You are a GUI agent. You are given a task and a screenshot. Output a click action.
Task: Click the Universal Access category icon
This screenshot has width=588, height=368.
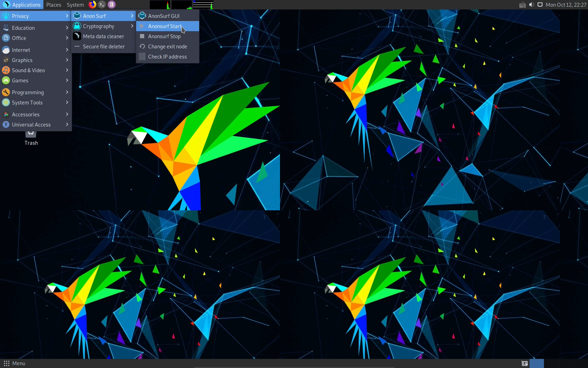tap(6, 124)
